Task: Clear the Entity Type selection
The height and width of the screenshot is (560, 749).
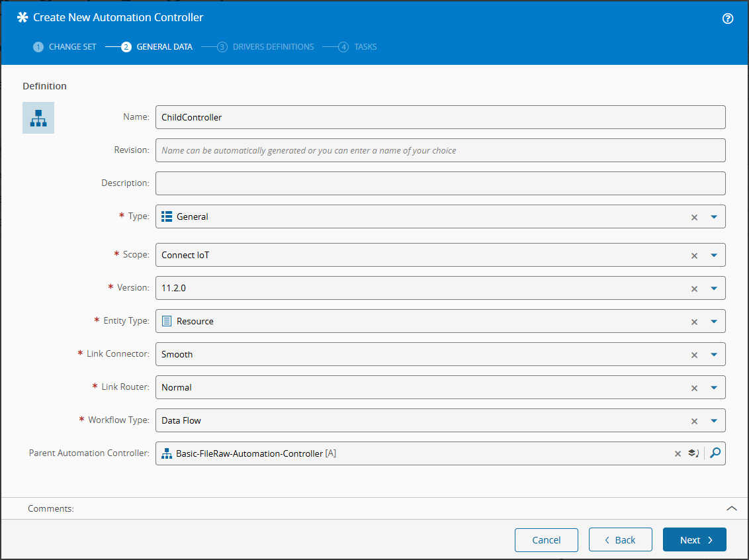Action: click(694, 322)
